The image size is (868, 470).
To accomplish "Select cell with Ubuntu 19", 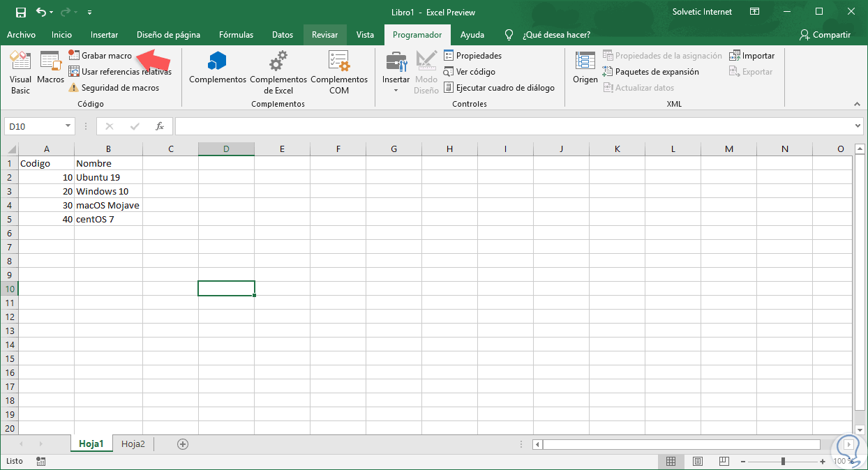I will click(x=108, y=177).
